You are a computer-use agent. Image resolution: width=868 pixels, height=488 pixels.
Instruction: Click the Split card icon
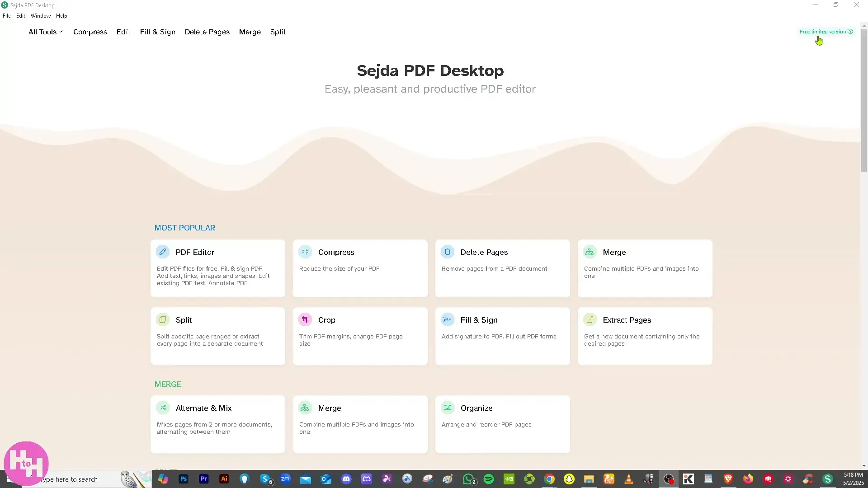[163, 319]
